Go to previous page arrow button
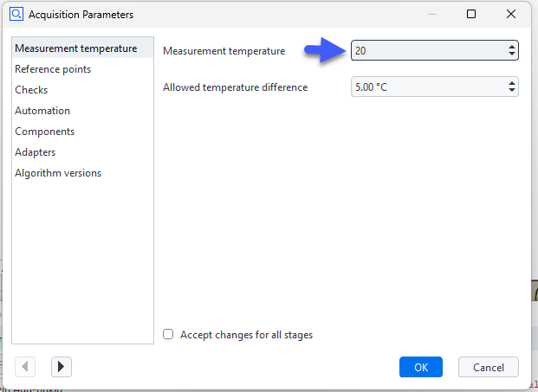This screenshot has height=392, width=538. 25,367
